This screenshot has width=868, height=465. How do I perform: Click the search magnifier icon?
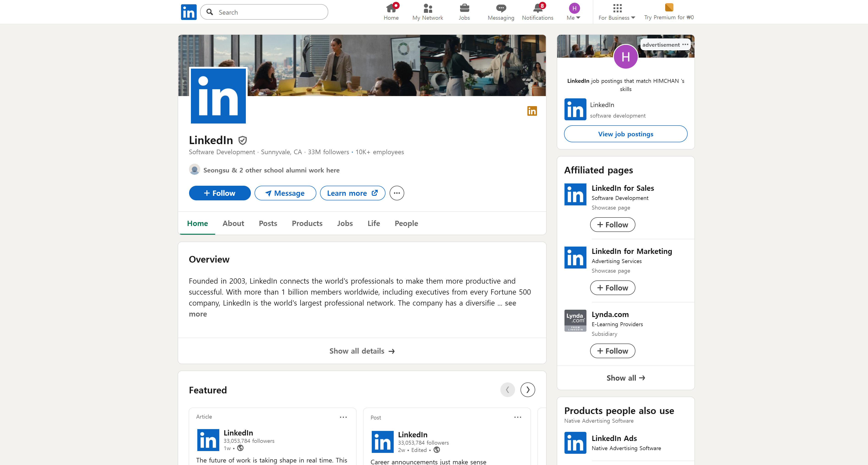point(210,12)
